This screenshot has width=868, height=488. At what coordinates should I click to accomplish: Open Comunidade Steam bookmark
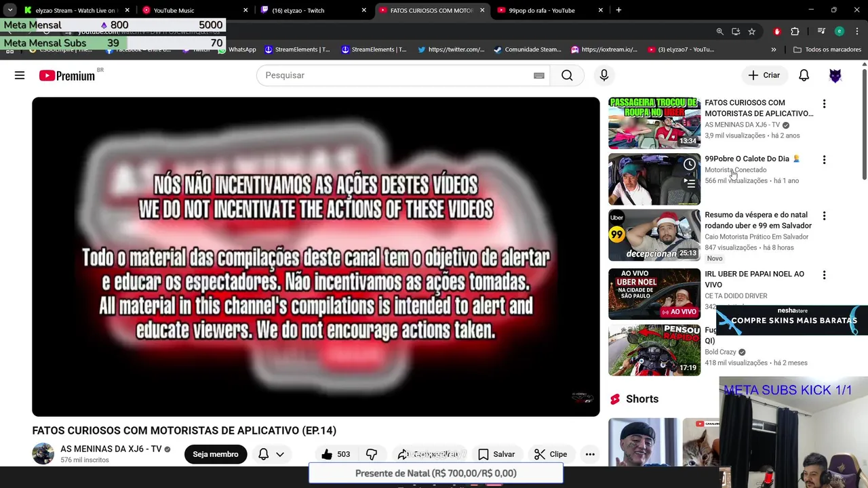(528, 49)
